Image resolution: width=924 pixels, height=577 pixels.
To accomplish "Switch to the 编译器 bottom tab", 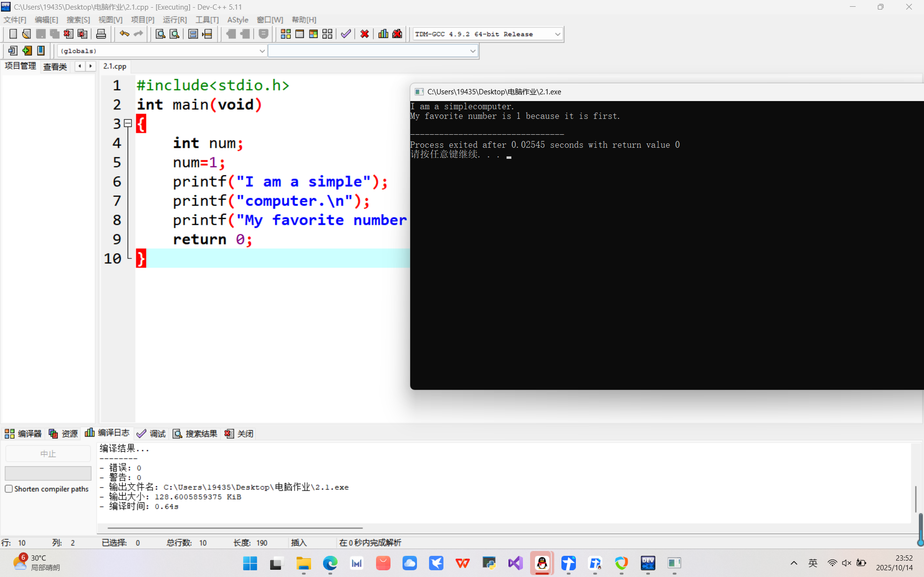I will [x=23, y=434].
